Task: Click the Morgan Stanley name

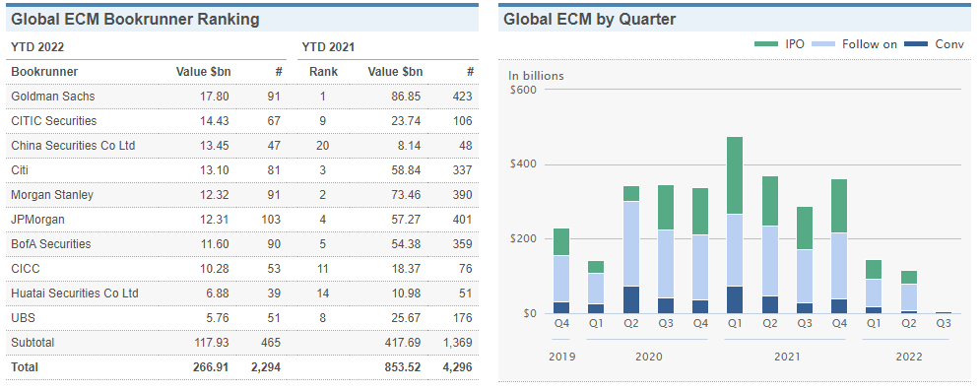Action: [52, 195]
